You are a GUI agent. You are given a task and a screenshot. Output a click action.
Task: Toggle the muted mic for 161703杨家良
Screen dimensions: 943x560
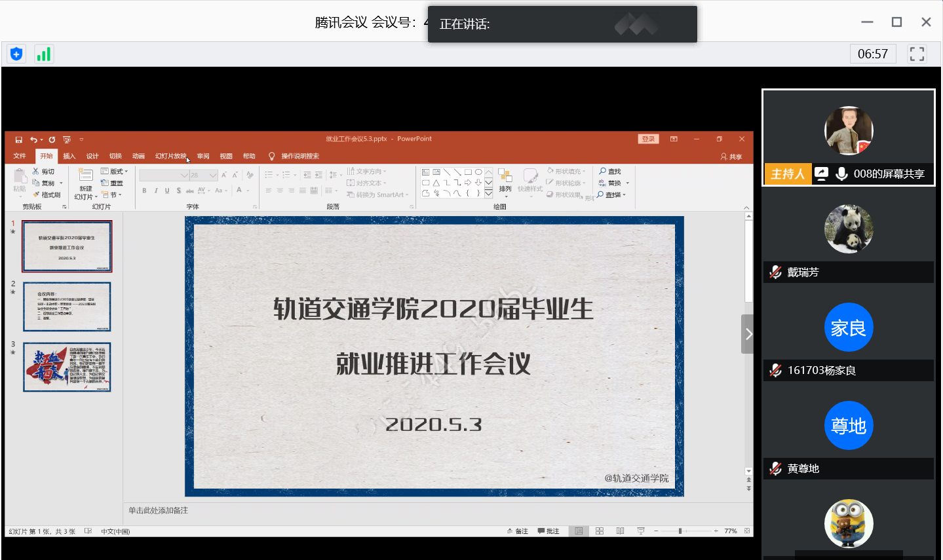776,371
